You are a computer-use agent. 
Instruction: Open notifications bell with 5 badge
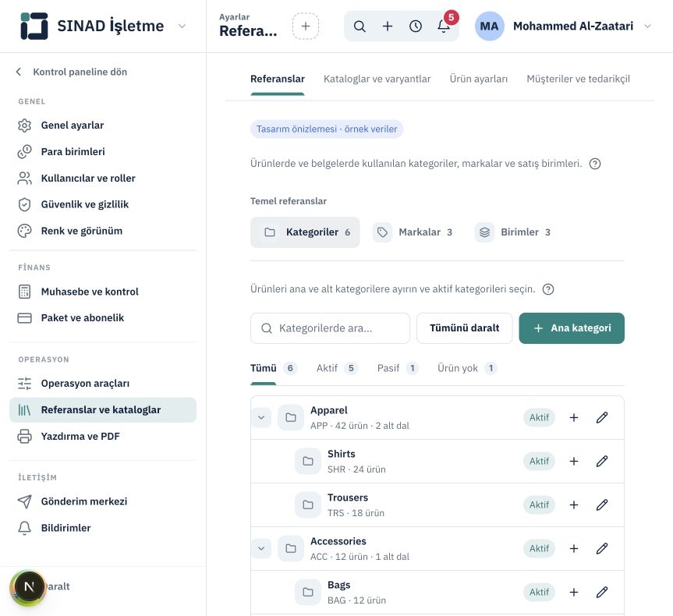tap(444, 27)
